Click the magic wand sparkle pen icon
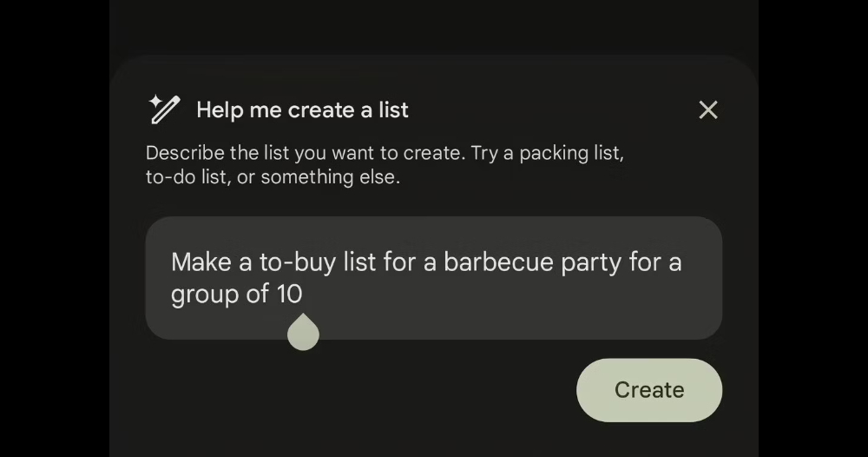 click(164, 109)
